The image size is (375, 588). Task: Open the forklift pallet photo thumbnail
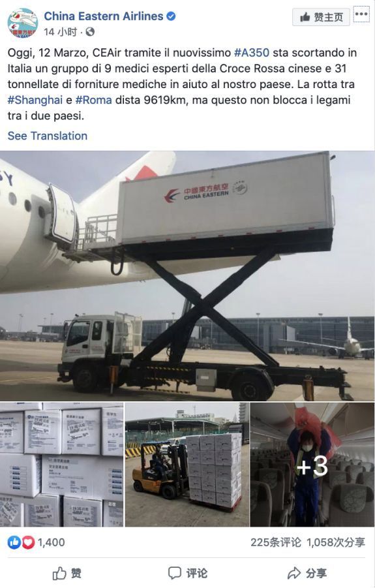[187, 465]
